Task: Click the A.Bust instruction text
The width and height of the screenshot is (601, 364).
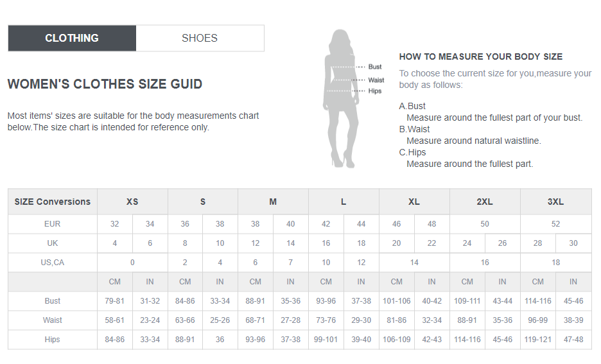Action: tap(412, 106)
